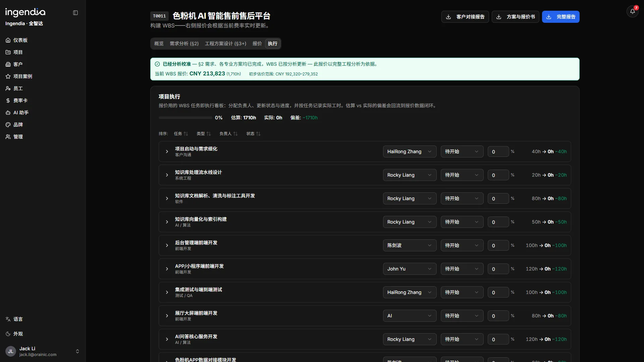Click the dashboard home icon 仪表板
The width and height of the screenshot is (644, 362).
[x=8, y=40]
